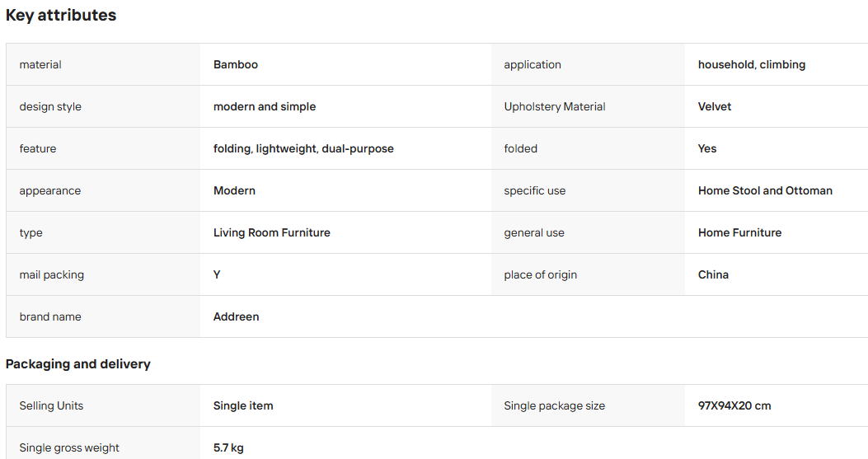Select the Single item selling units value
The height and width of the screenshot is (459, 868).
click(x=243, y=405)
